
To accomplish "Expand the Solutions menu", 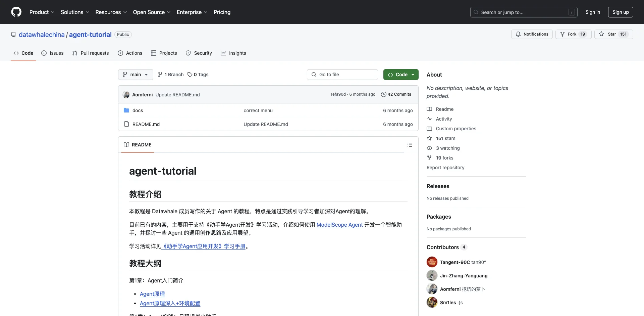I will point(75,12).
